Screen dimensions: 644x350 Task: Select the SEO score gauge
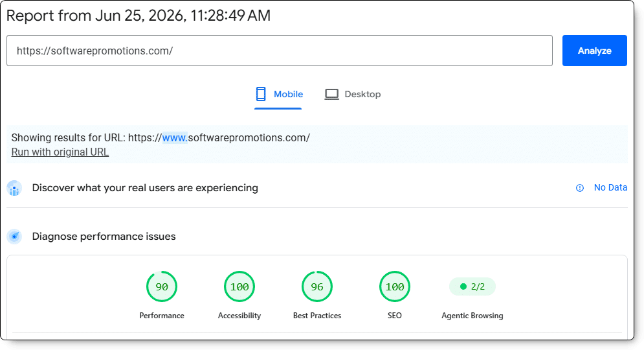395,286
